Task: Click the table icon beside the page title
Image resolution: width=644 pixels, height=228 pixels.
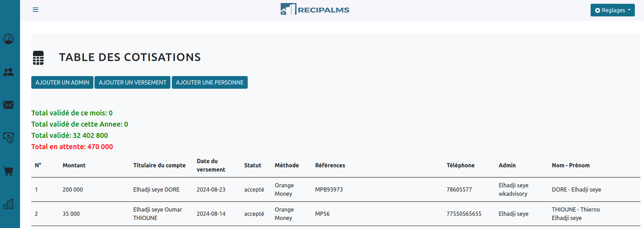Action: [38, 58]
